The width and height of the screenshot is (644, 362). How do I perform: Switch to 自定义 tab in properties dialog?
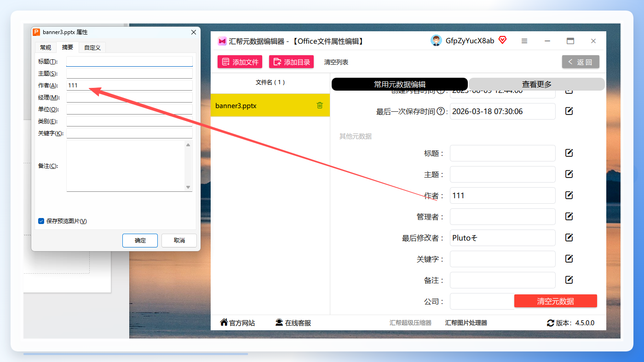(x=92, y=47)
